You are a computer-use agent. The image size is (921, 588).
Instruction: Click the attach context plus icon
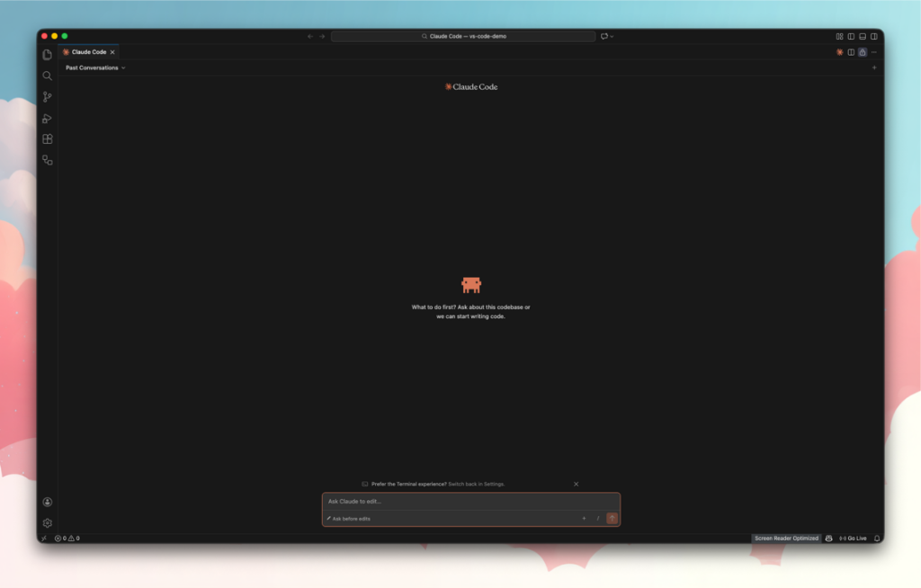pyautogui.click(x=584, y=518)
